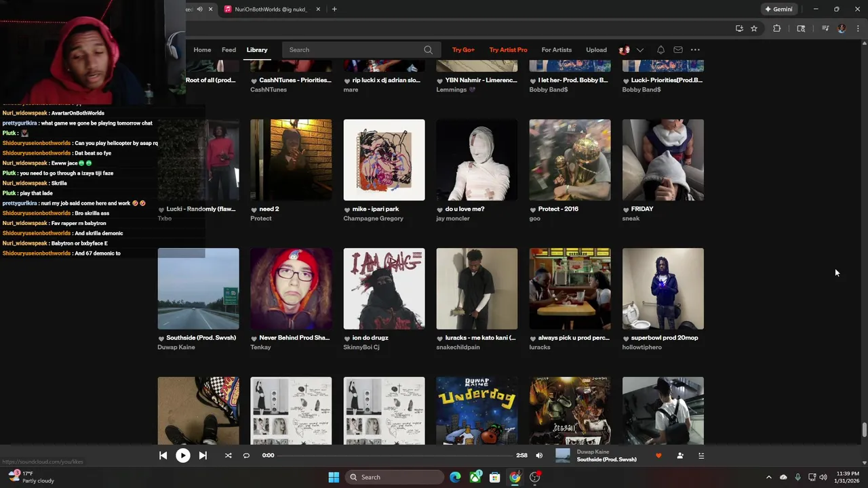This screenshot has height=488, width=868.
Task: Open the 'Southside (Prod. Swvsh)' highway artwork
Action: click(x=198, y=289)
